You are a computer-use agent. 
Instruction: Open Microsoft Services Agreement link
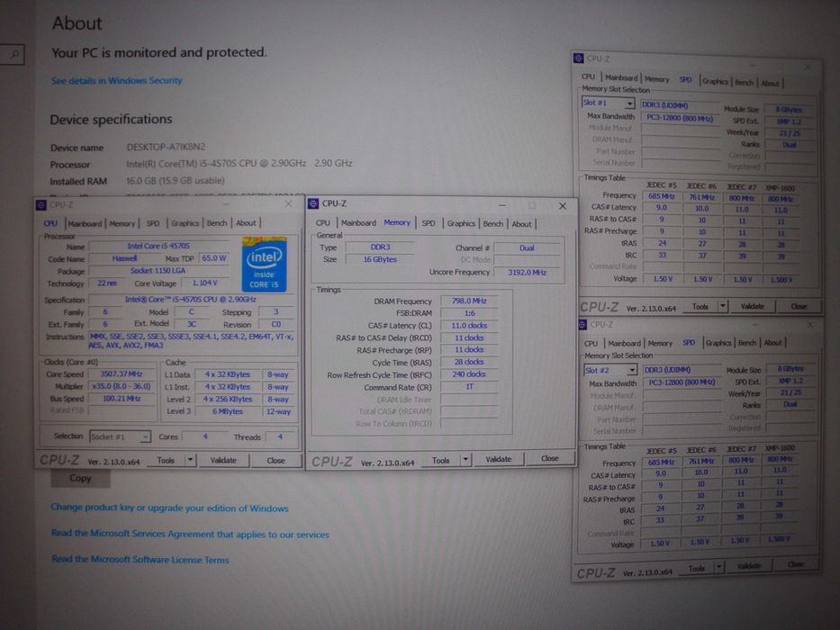(x=190, y=534)
